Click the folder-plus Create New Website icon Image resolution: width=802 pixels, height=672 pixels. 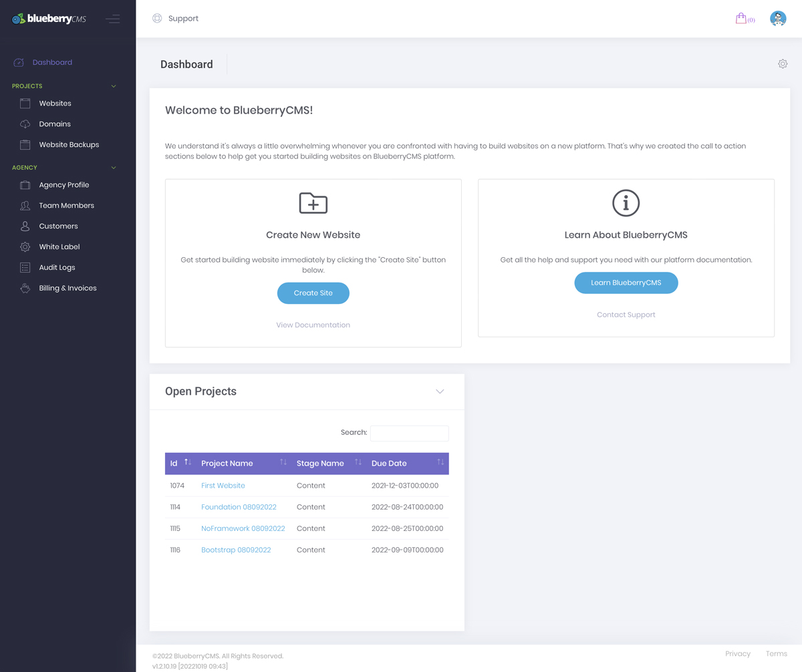click(x=313, y=203)
